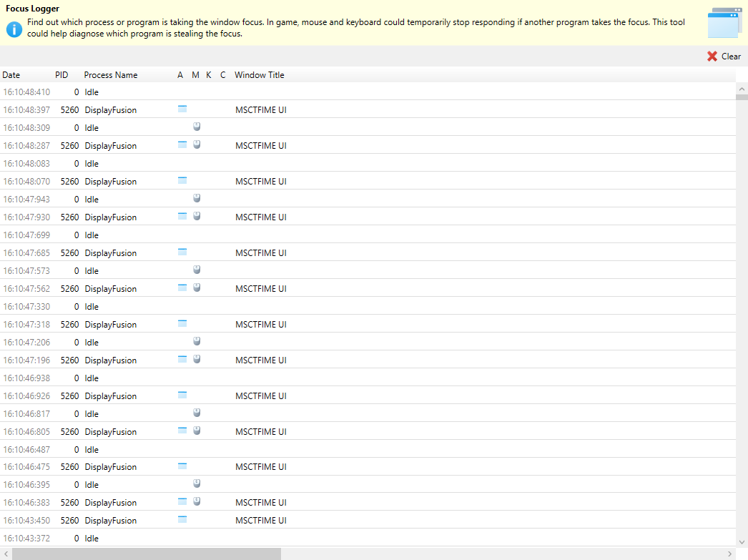Select the MSCTFIME UI title in the 16:10:43:450 row

(x=261, y=521)
